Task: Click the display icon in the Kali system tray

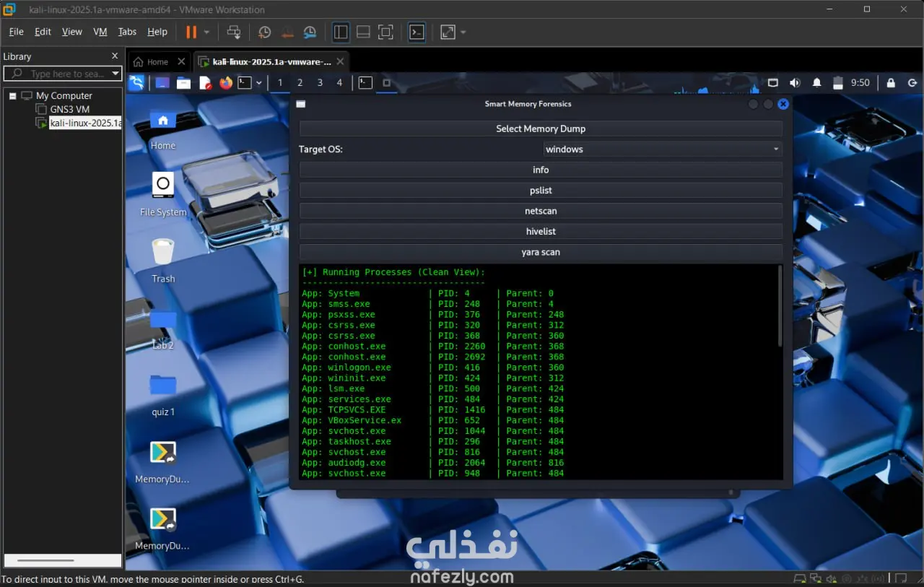Action: click(x=773, y=83)
